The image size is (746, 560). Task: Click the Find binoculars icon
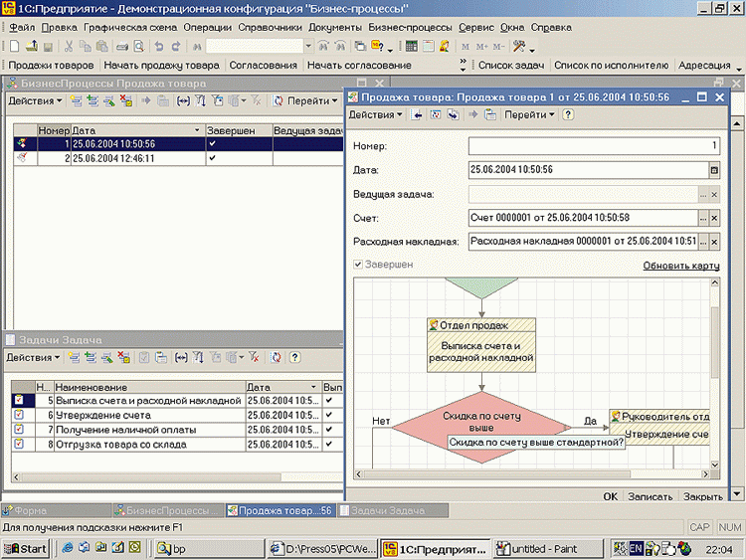[197, 47]
